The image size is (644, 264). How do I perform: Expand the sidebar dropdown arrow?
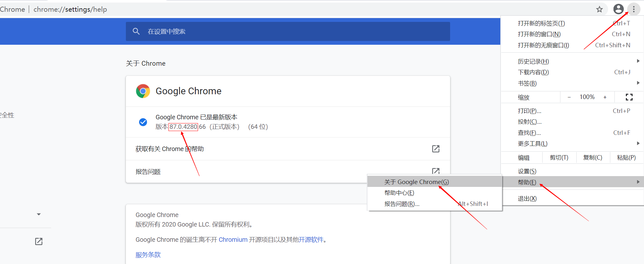[39, 214]
